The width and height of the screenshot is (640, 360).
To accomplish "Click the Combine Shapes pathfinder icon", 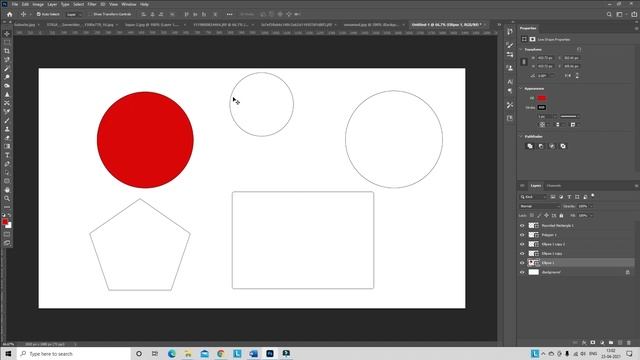I will point(530,146).
